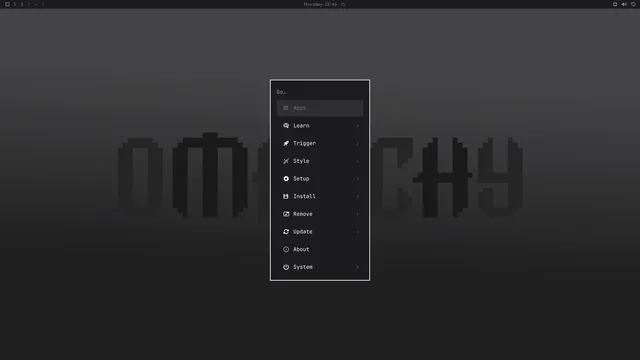Expand the Learn submenu chevron
This screenshot has height=360, width=640.
[x=358, y=126]
